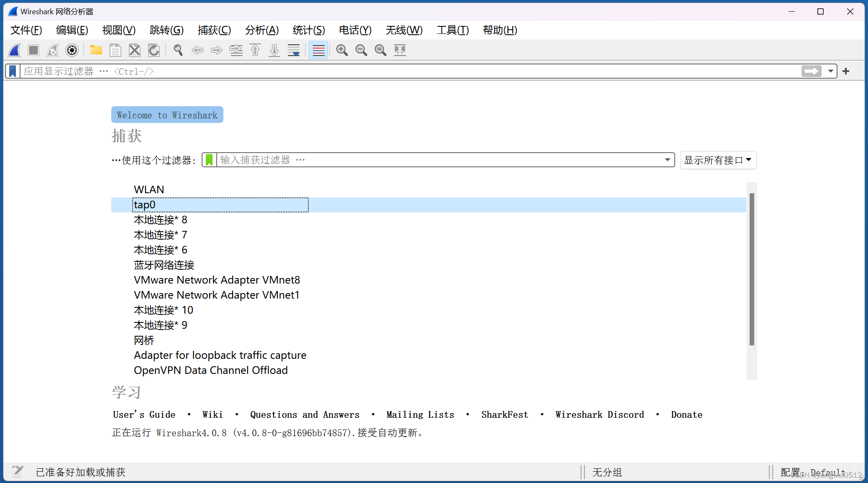Restart the current capture icon
This screenshot has height=483, width=868.
tap(53, 50)
